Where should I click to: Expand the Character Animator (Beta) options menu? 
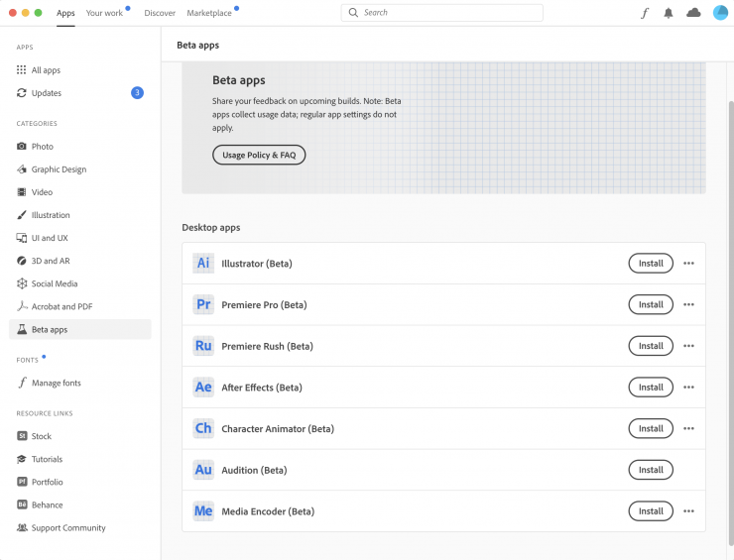(688, 429)
